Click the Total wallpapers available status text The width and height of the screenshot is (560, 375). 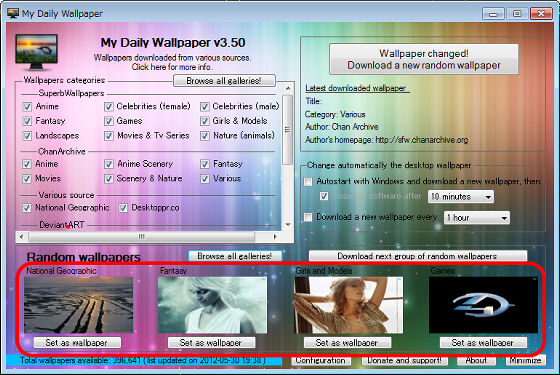142,360
